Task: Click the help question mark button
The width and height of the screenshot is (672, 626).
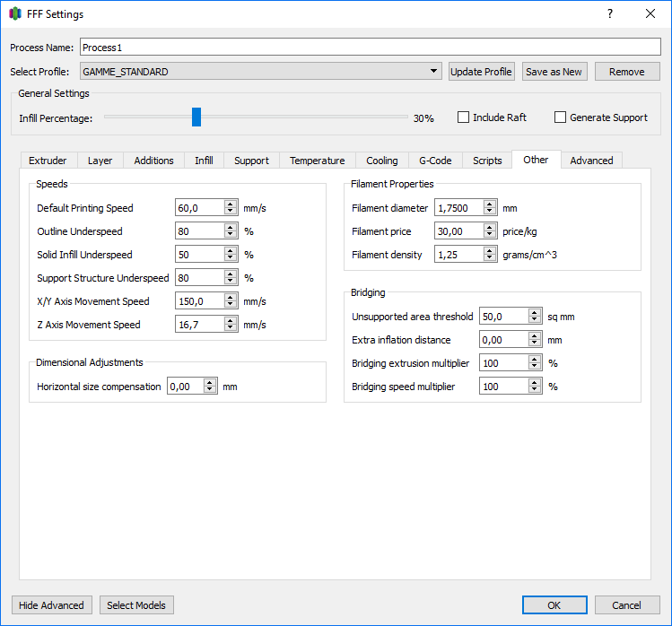Action: (609, 14)
